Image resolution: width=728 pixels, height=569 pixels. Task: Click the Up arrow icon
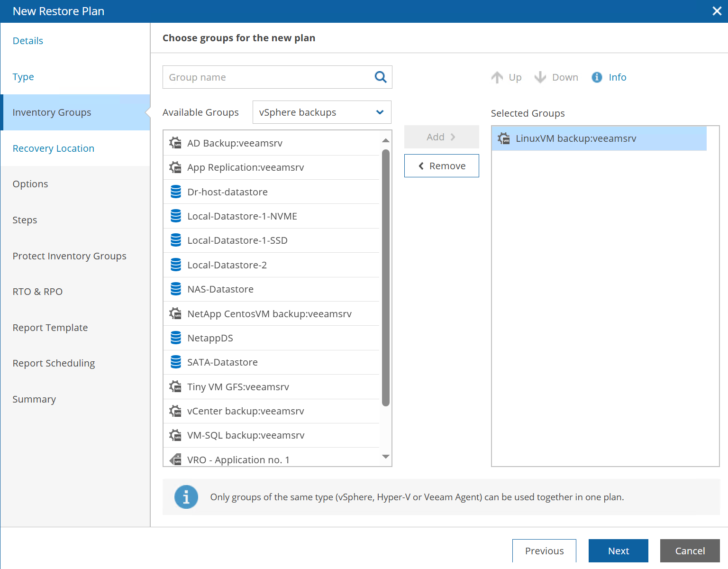[x=497, y=77]
